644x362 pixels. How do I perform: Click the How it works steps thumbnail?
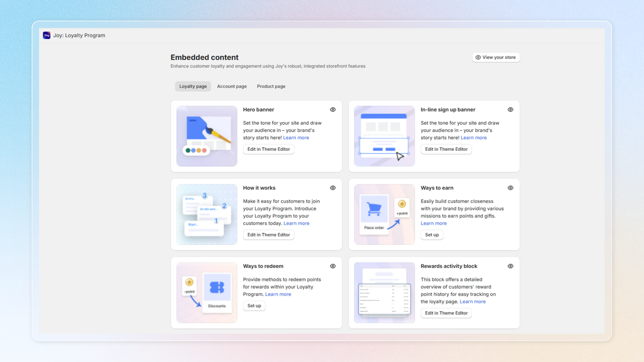tap(207, 215)
